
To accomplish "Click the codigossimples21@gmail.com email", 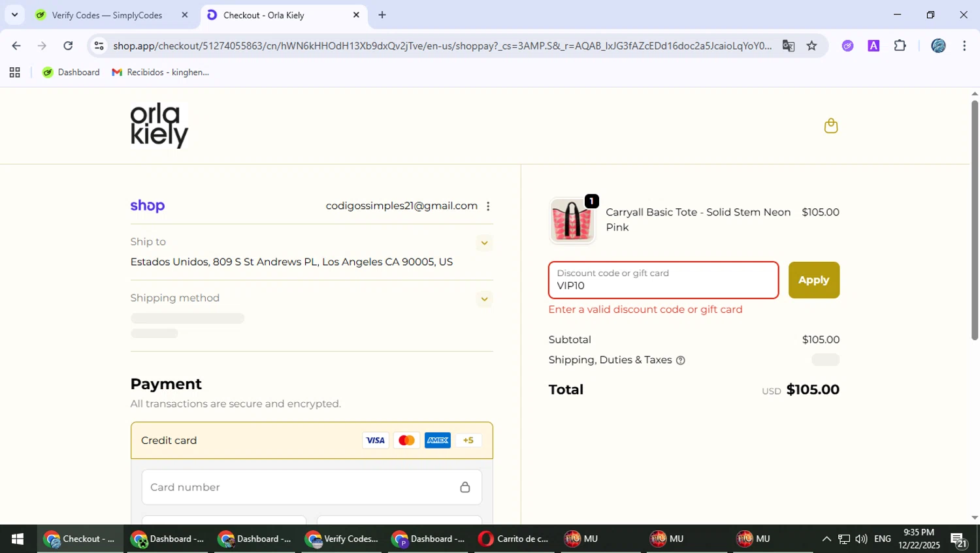I will (x=402, y=206).
